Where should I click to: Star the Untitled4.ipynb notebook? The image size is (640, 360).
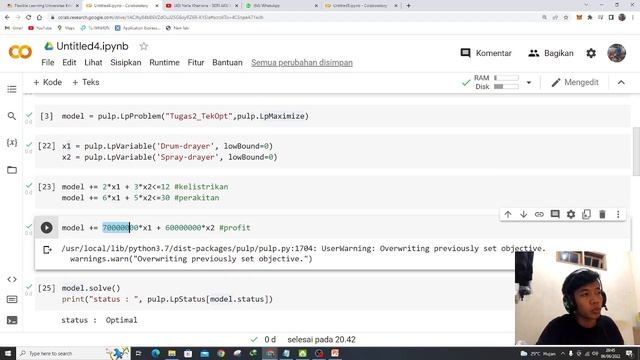tap(143, 46)
